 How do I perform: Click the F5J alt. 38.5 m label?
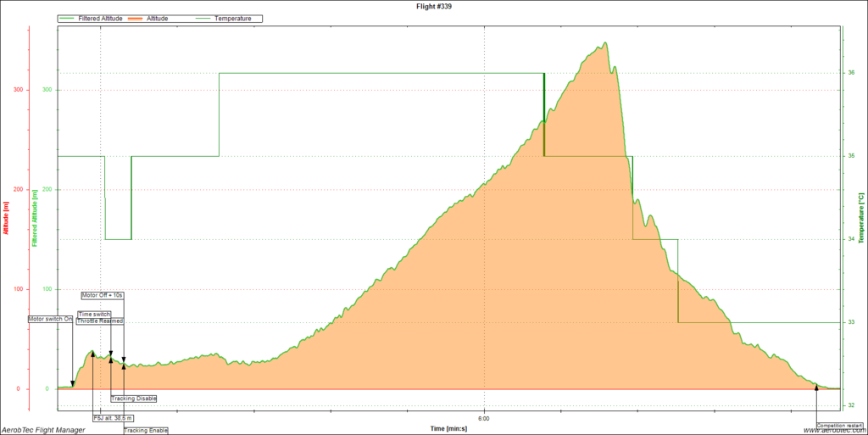click(x=113, y=418)
